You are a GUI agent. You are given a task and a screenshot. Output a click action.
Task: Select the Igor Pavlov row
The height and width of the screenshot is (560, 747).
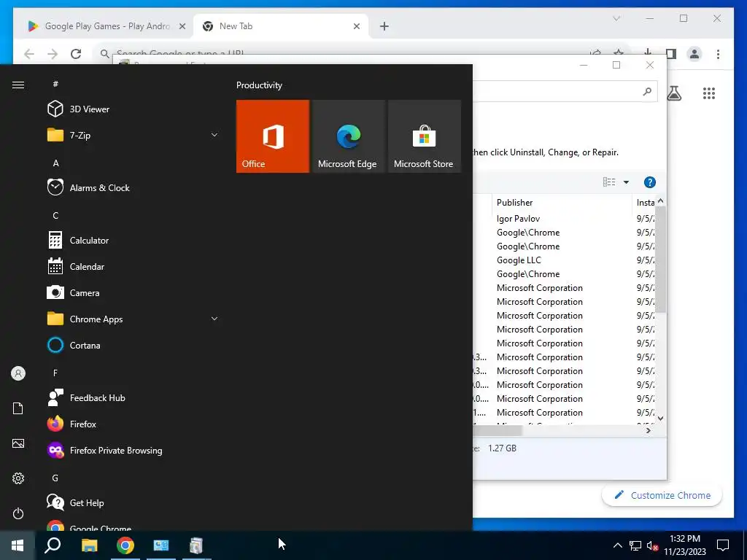(x=518, y=219)
